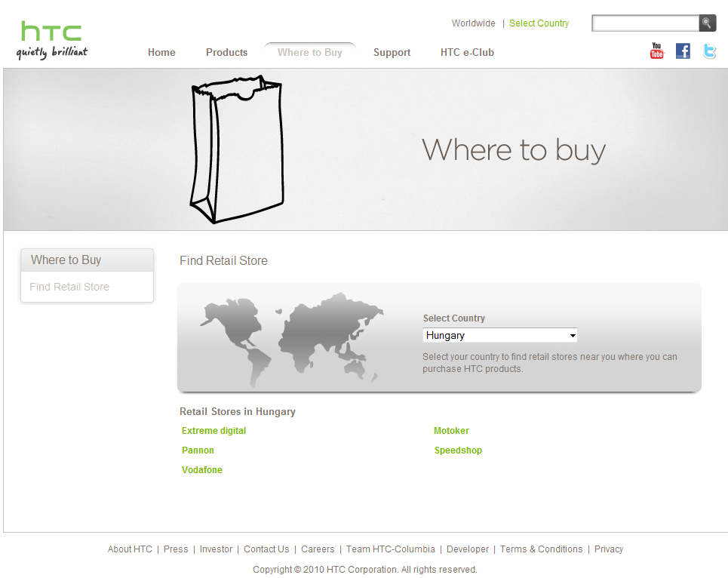Click the search magnifier button
The image size is (728, 578).
pos(707,23)
